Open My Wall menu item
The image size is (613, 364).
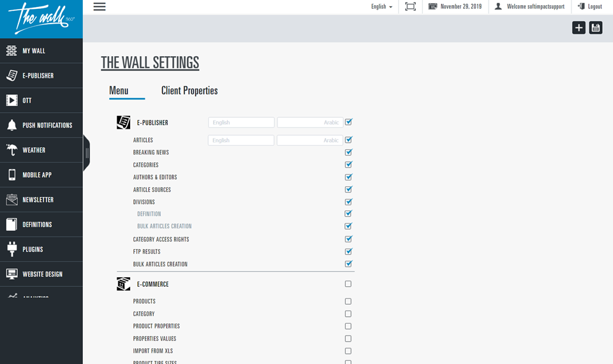point(41,51)
